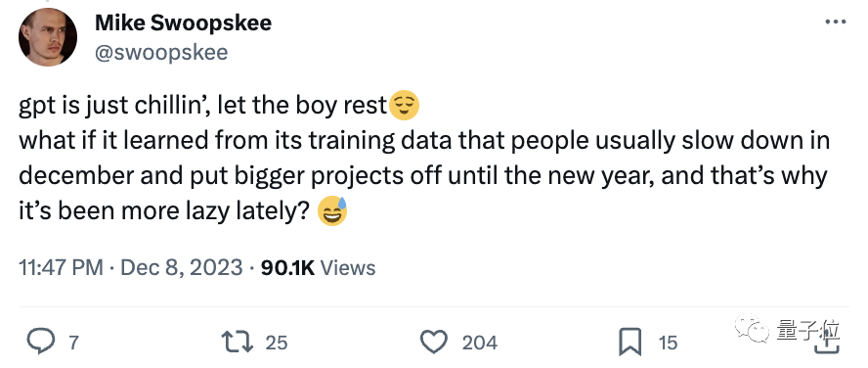This screenshot has width=868, height=368.
Task: Click the repost count of 25
Action: [x=277, y=343]
